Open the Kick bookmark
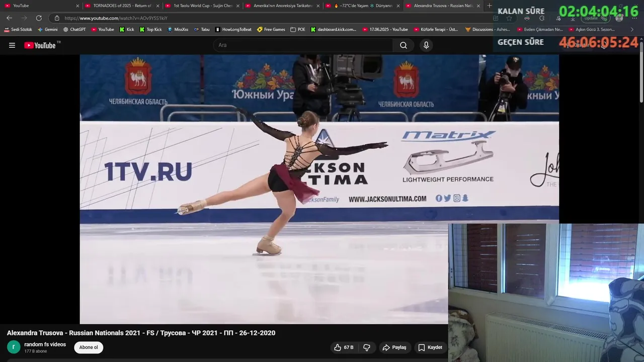The image size is (644, 362). click(x=127, y=29)
